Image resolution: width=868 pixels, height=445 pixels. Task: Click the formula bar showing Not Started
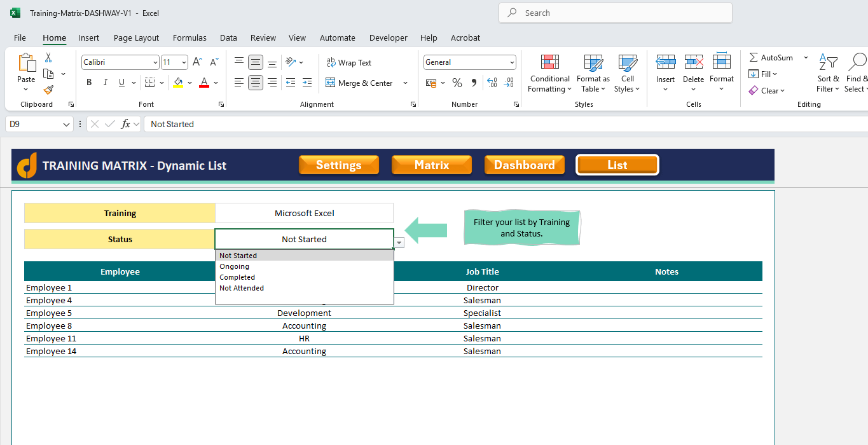pos(506,124)
